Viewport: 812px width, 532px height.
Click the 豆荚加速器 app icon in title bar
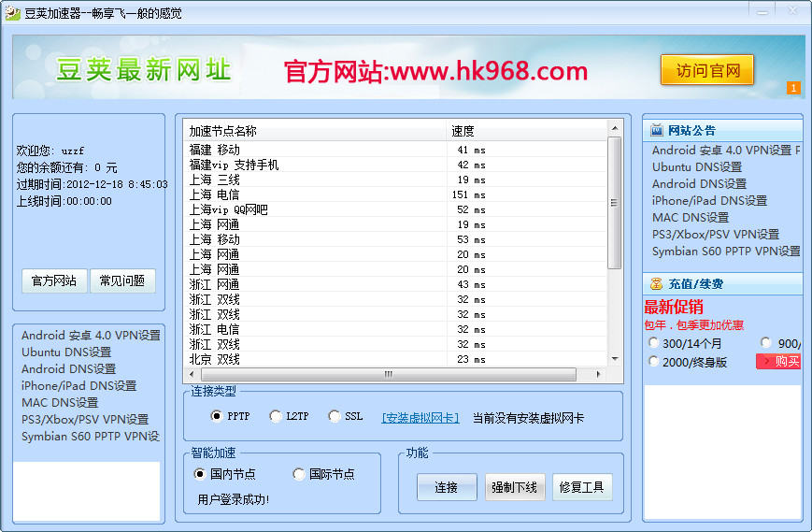point(12,13)
